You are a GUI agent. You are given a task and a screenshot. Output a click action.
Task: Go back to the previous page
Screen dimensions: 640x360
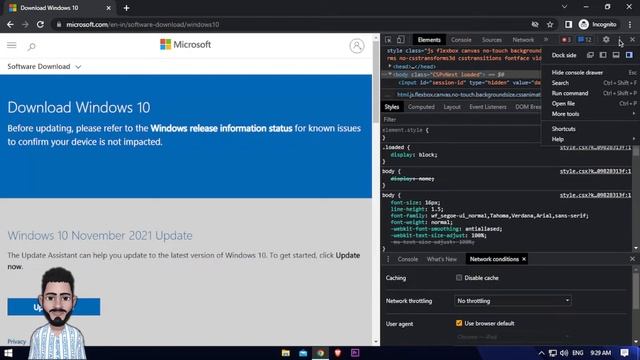10,24
